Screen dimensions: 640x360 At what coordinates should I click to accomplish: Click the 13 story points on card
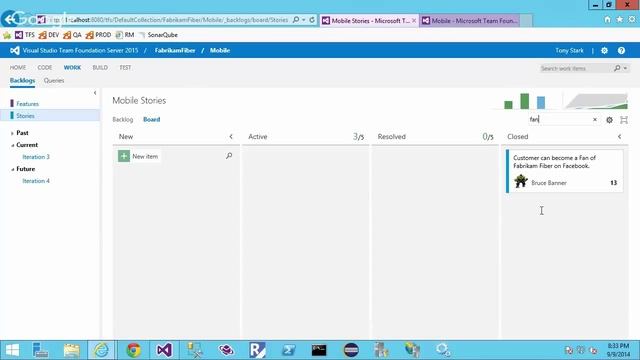click(613, 183)
